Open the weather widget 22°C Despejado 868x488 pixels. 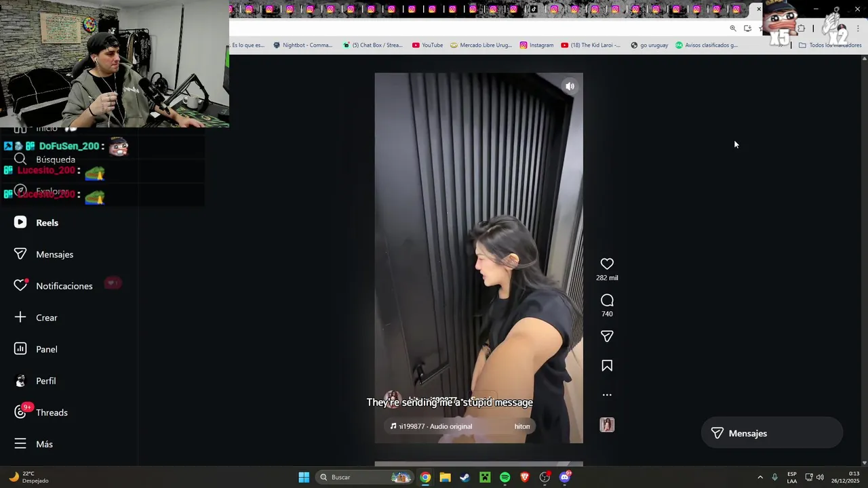28,477
